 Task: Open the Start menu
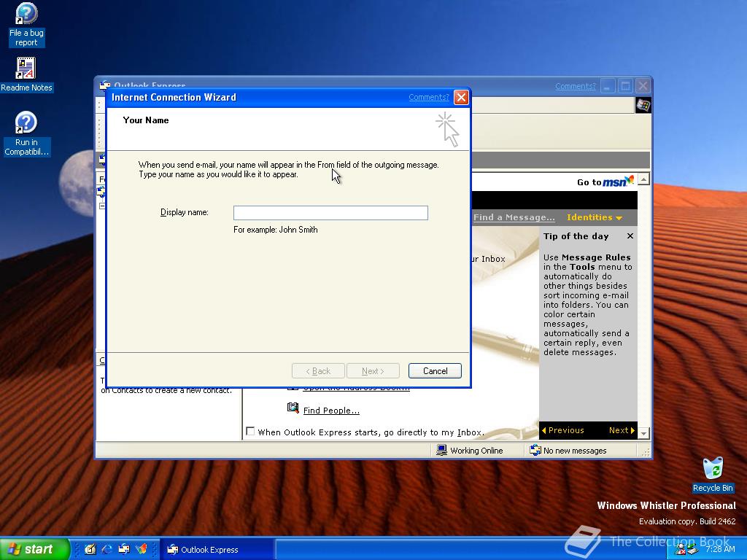pos(34,549)
